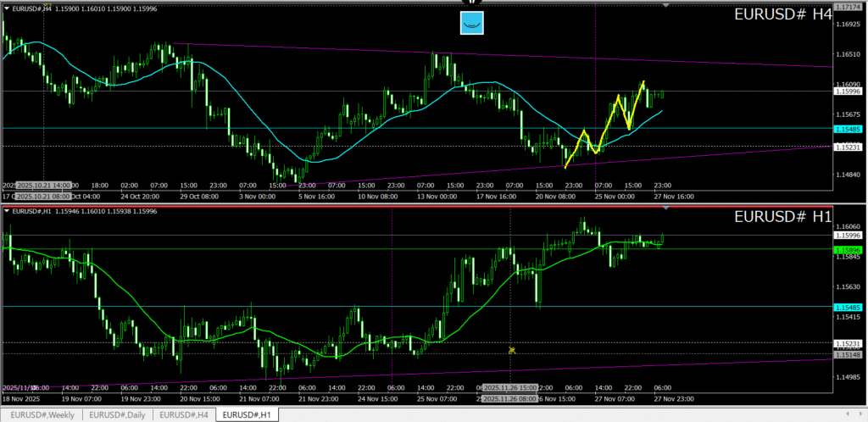Click the blue smiley Expert Advisor icon
The image size is (868, 422).
coord(472,23)
